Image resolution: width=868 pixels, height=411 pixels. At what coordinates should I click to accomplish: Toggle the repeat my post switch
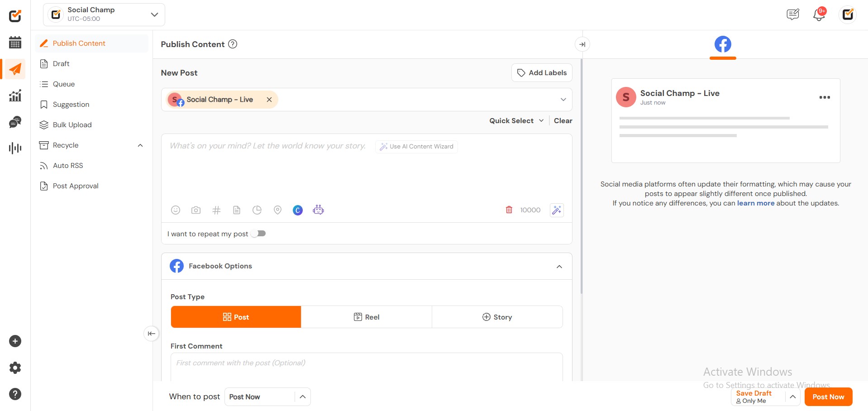tap(259, 234)
